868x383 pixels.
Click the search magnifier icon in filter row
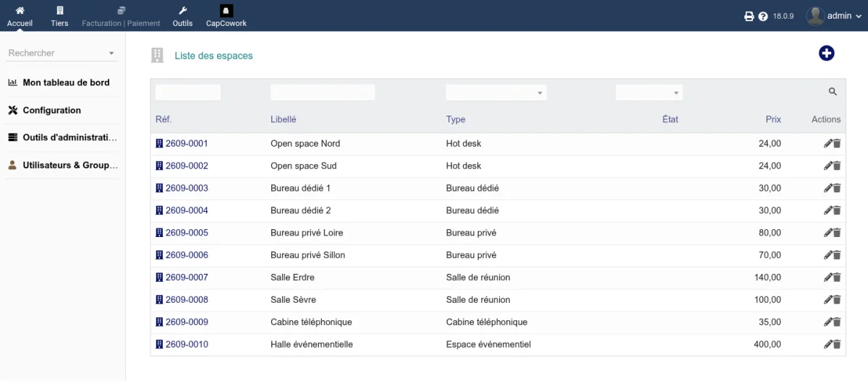(x=833, y=92)
